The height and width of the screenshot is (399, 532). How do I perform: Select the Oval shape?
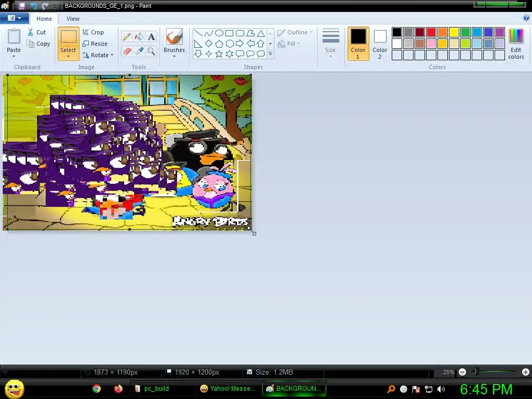click(219, 33)
